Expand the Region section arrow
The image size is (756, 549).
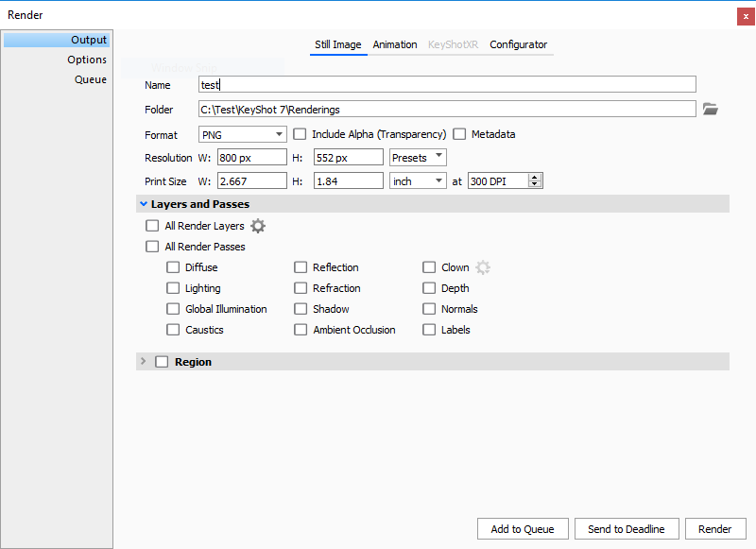[144, 361]
